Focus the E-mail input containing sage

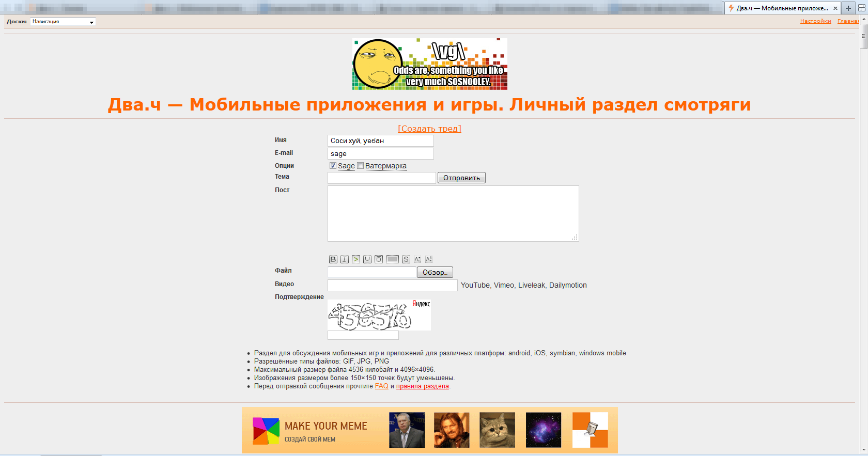381,153
